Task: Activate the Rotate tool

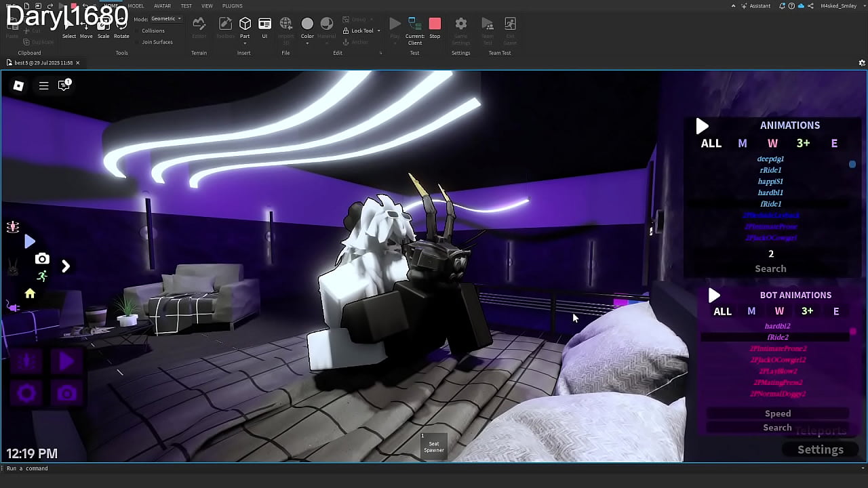Action: 121,29
